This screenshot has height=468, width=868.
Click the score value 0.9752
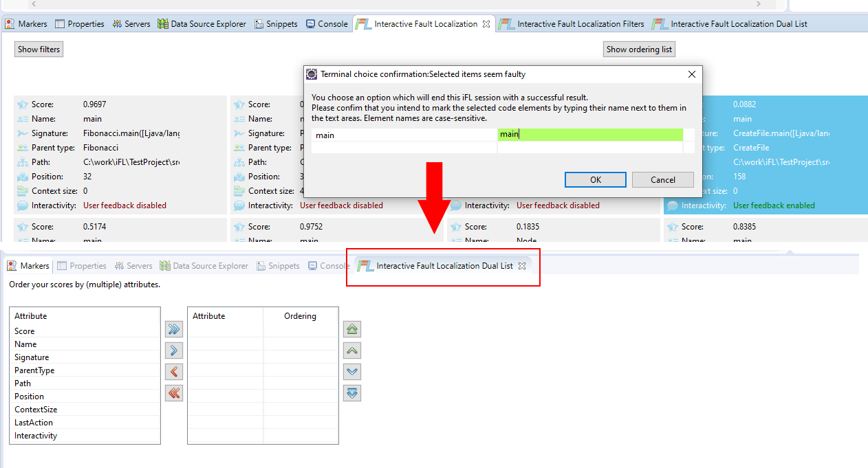(312, 227)
